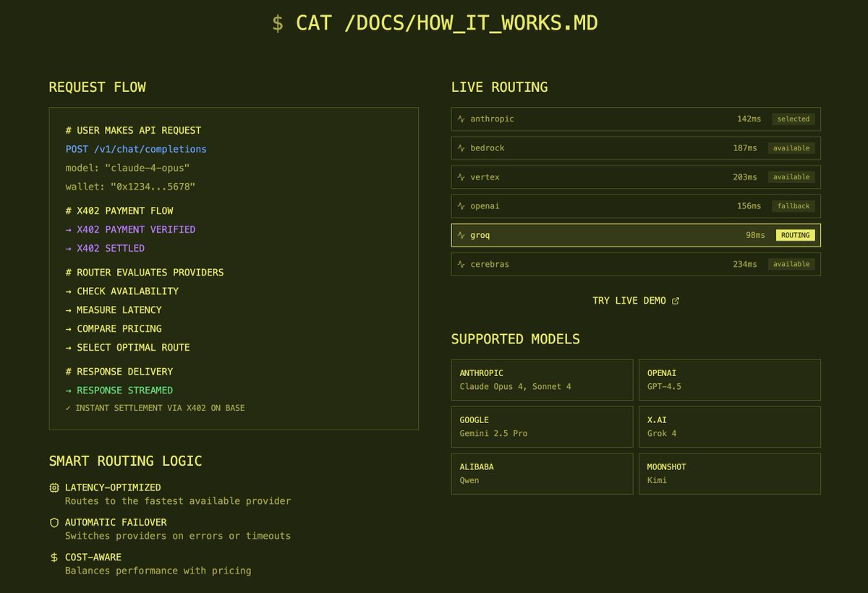
Task: Click the wallet "0x1234...5678" line
Action: [x=130, y=187]
